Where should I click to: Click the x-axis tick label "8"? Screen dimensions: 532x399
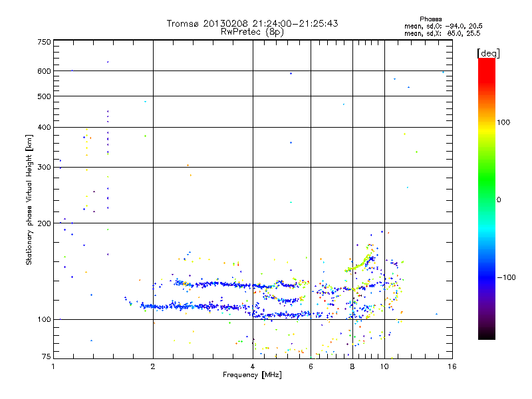pos(352,366)
